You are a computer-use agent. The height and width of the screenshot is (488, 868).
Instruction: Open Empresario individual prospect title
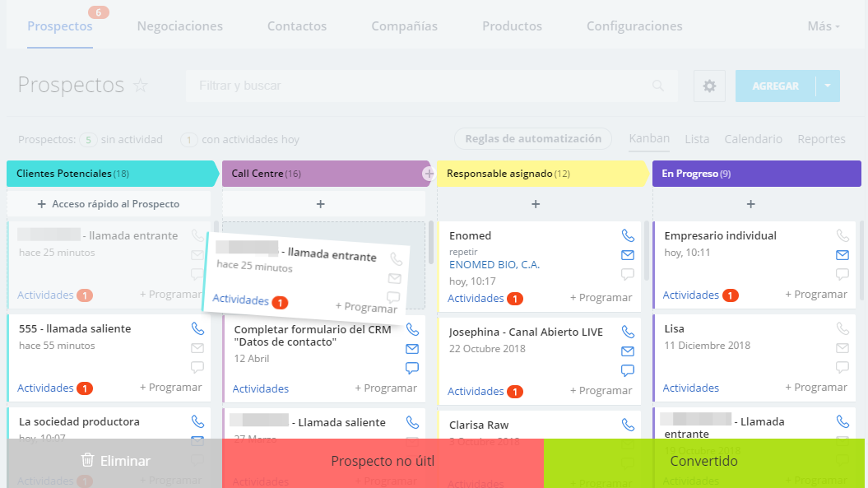(x=720, y=235)
